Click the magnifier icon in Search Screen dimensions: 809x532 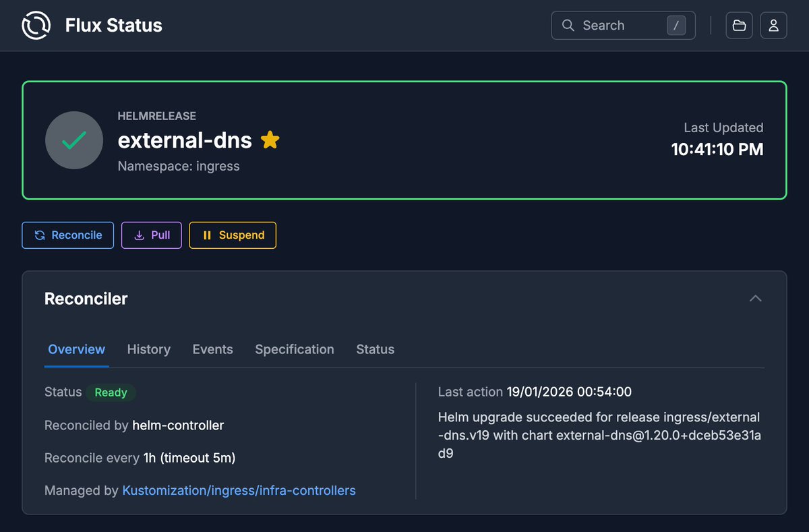(568, 26)
